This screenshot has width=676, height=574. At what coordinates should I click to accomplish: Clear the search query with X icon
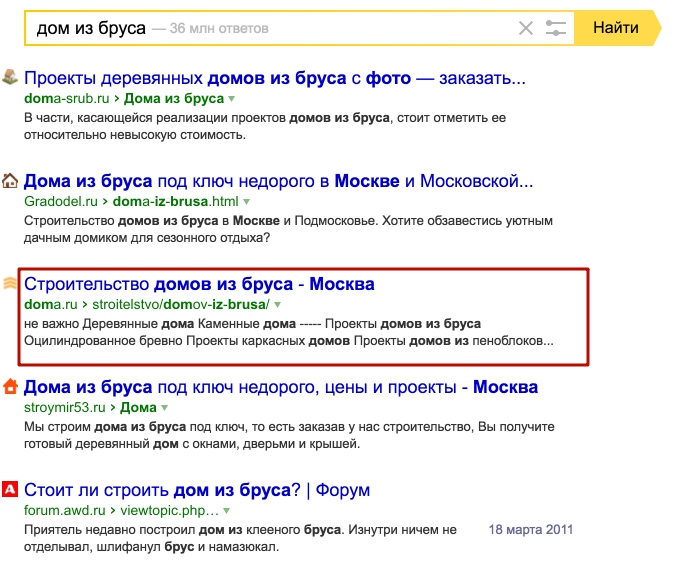point(526,28)
